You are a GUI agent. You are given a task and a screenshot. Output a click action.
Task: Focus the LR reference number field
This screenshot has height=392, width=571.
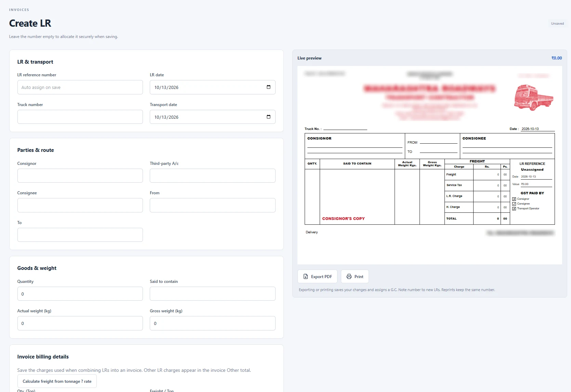[x=80, y=87]
